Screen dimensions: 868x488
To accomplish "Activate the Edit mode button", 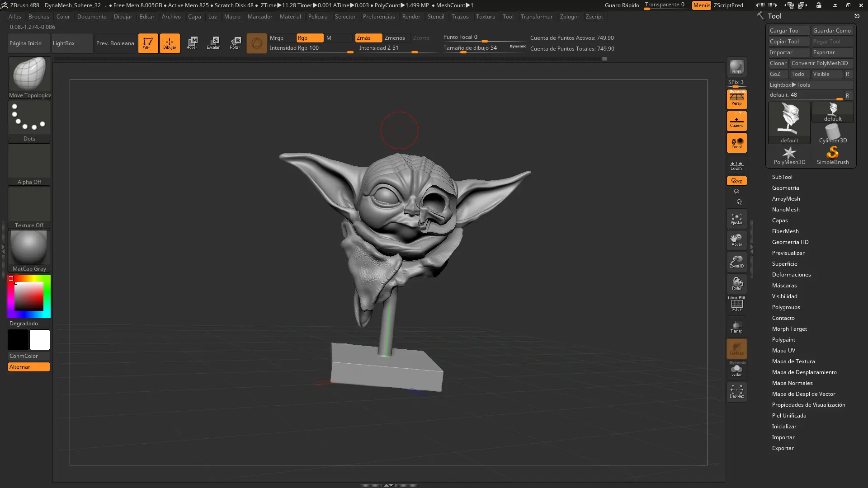I will tap(148, 43).
